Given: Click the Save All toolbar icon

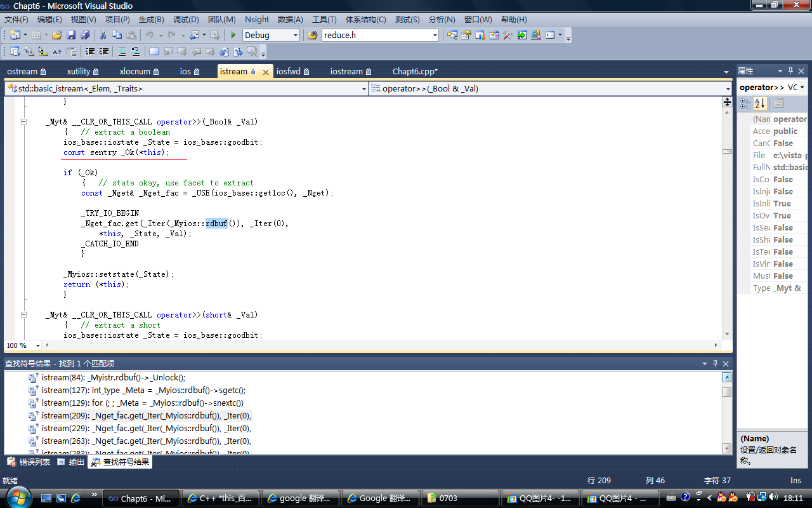Looking at the screenshot, I should [86, 35].
